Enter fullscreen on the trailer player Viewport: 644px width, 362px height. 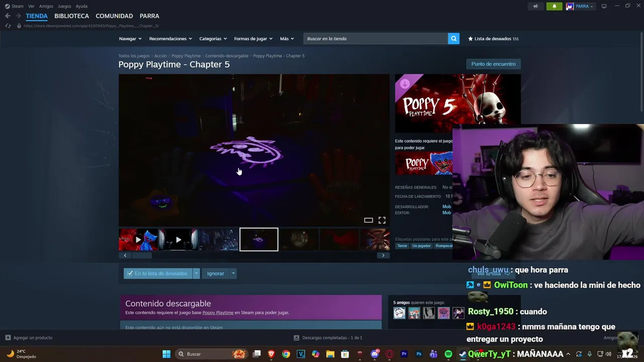382,220
